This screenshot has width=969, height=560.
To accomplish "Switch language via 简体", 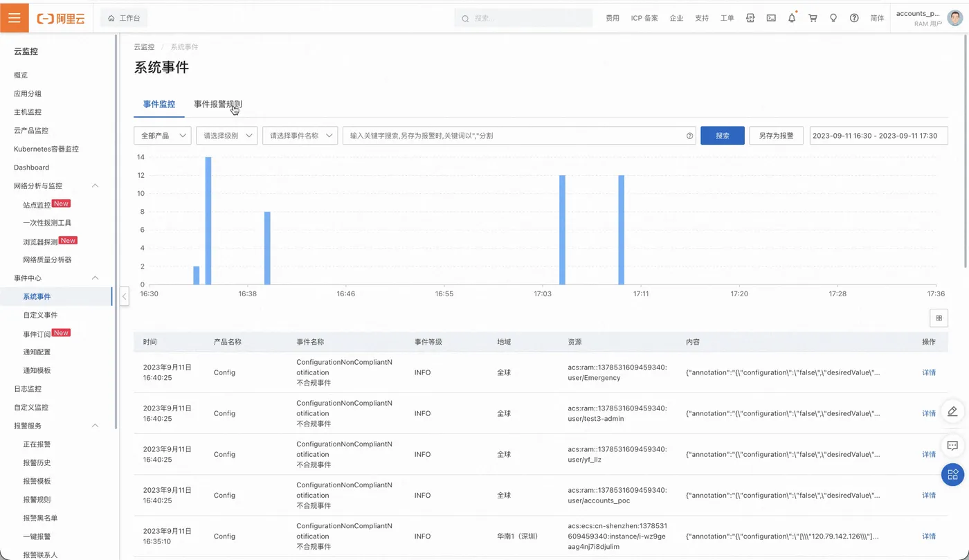I will (x=877, y=19).
